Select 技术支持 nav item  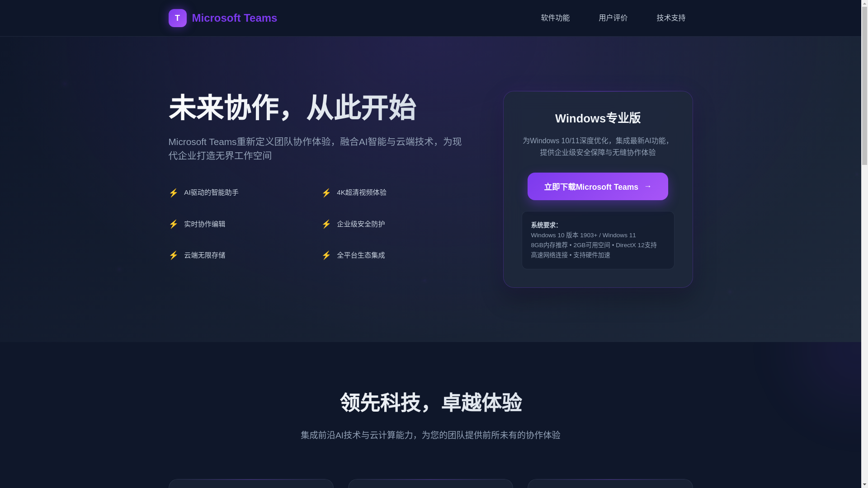pos(671,18)
